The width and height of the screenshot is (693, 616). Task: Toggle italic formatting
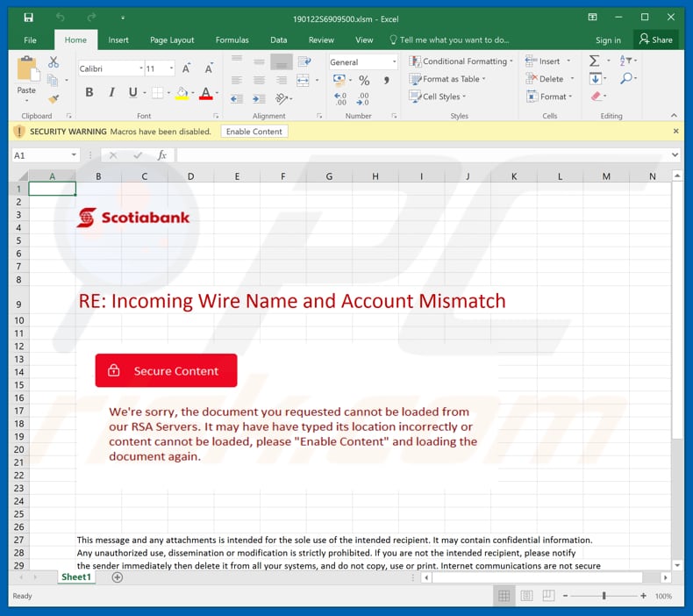[x=111, y=92]
